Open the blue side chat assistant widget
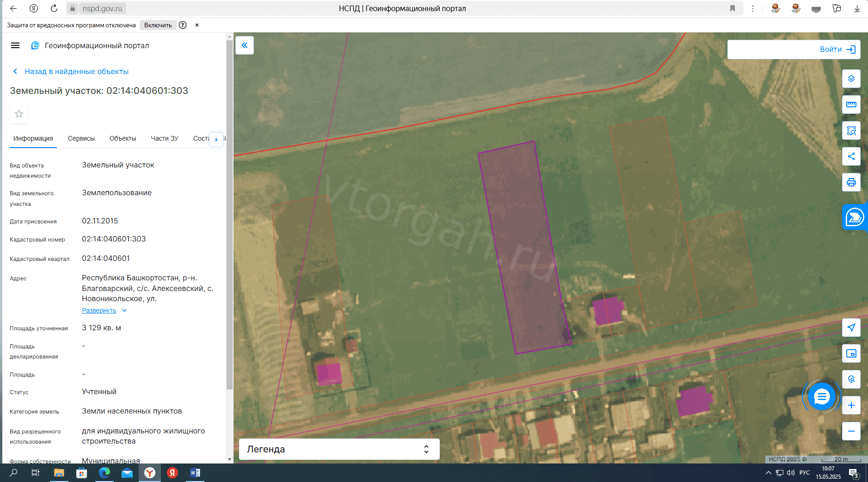The width and height of the screenshot is (868, 482). (x=855, y=217)
